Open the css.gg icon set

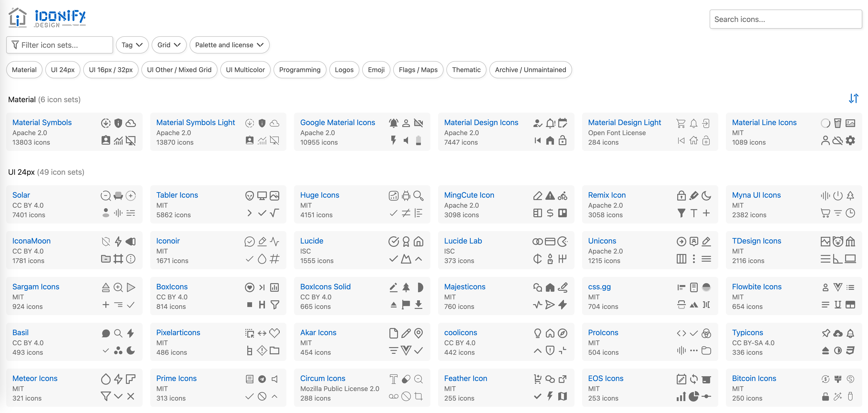click(599, 287)
